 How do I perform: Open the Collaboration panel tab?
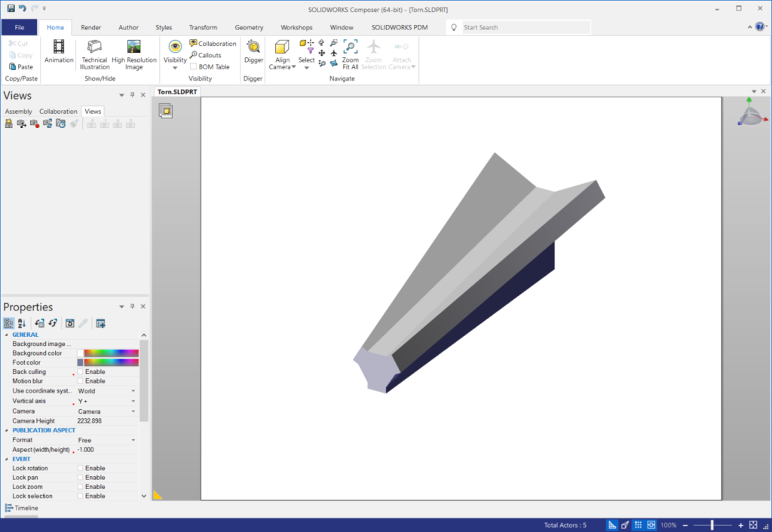(58, 112)
